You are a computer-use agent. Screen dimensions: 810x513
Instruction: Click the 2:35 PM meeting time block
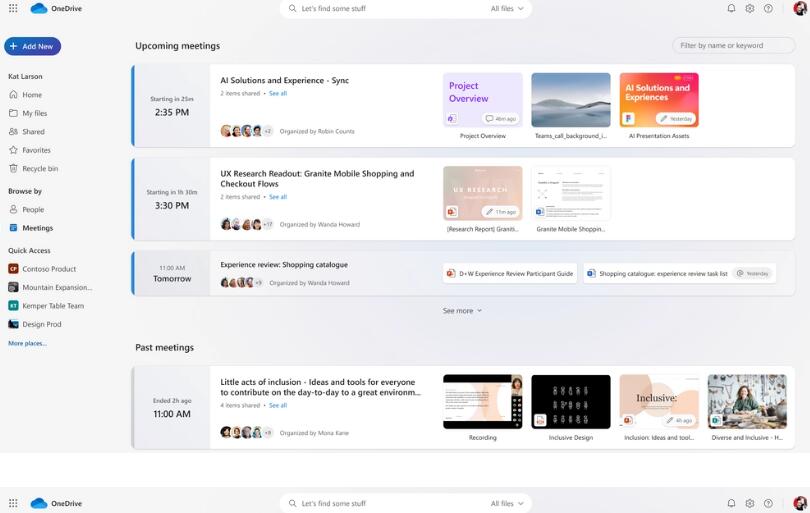point(172,106)
